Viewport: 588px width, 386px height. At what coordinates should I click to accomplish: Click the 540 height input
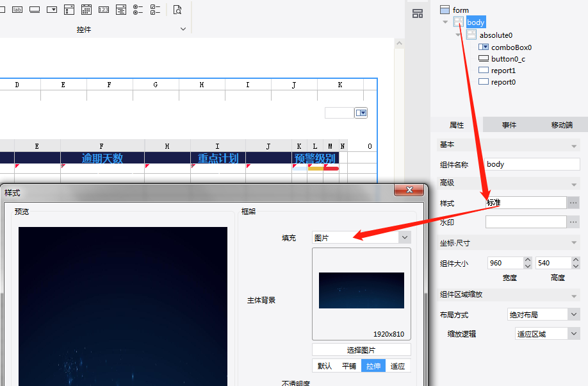[553, 263]
